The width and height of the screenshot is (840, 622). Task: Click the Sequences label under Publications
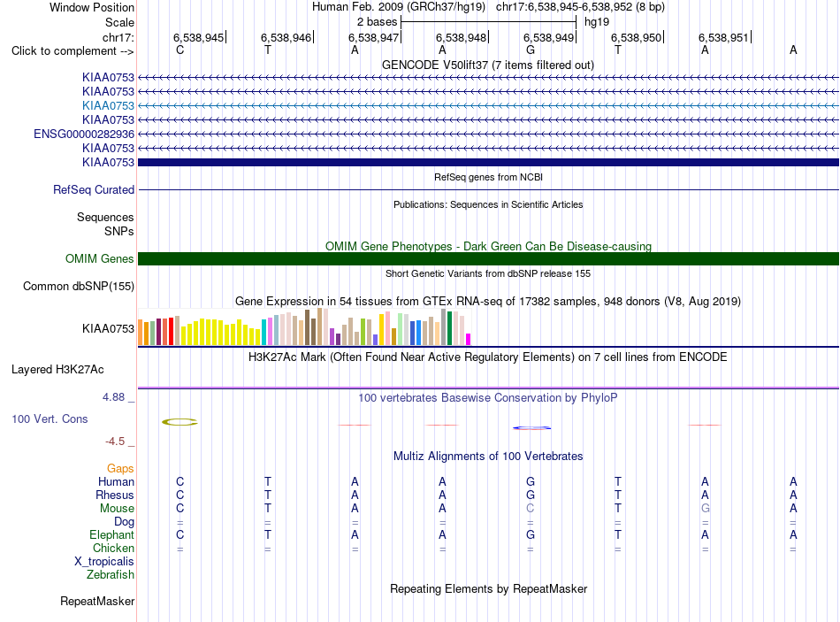[105, 217]
